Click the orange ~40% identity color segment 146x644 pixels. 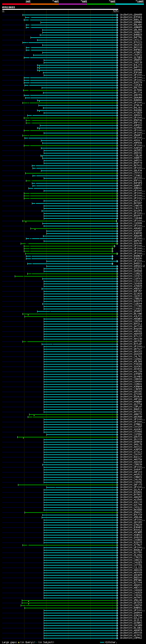point(45,4)
